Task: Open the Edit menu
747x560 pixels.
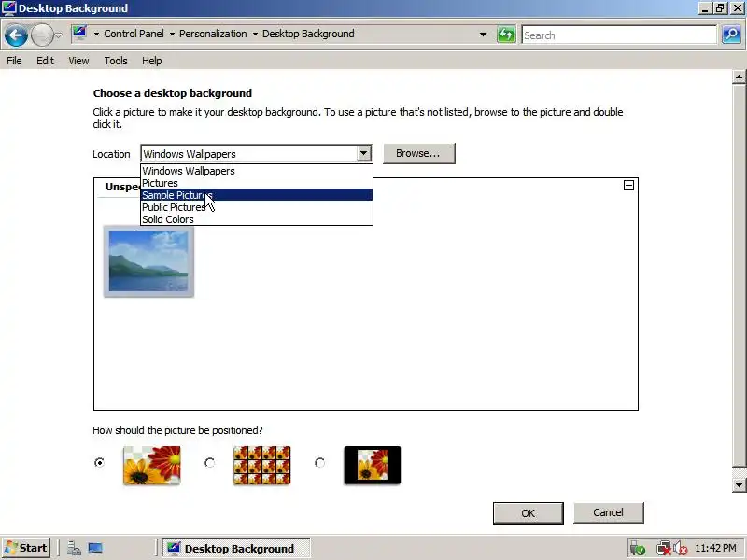Action: (x=45, y=61)
